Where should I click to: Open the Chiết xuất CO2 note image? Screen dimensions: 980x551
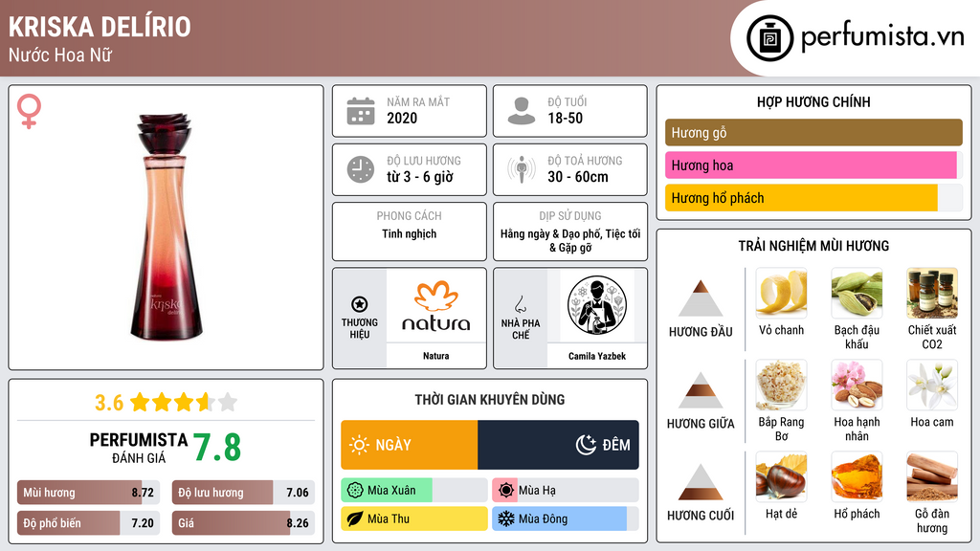[x=932, y=293]
